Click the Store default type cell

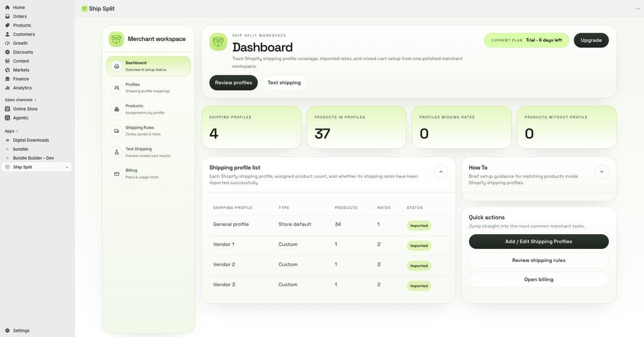tap(295, 224)
